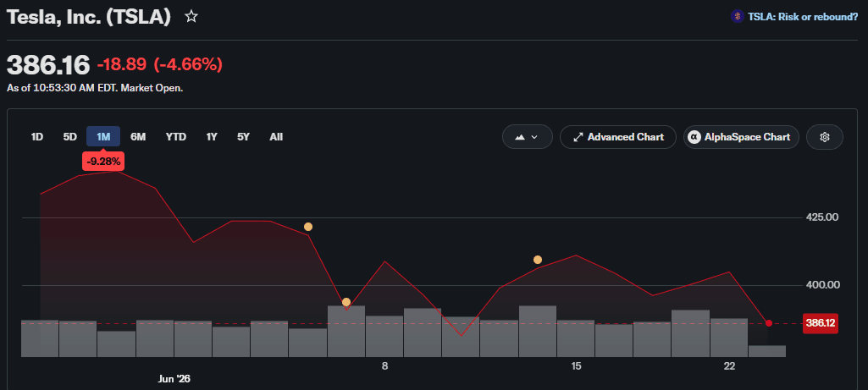Open the chart type dropdown

[x=527, y=137]
